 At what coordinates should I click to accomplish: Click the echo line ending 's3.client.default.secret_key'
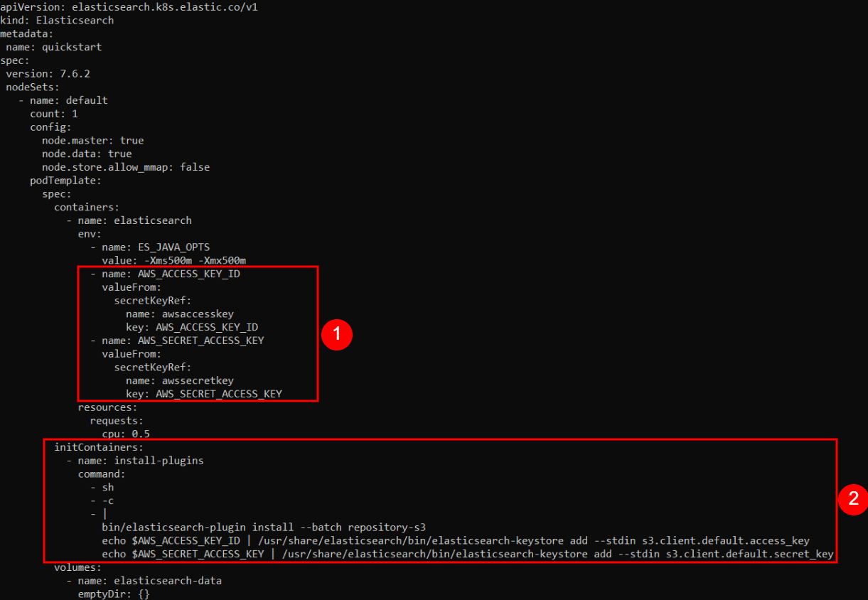tap(468, 555)
